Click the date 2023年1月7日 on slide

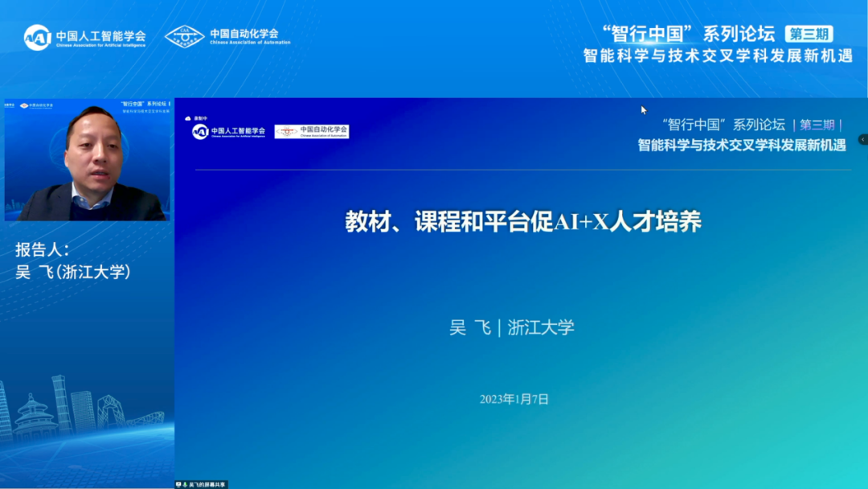coord(514,399)
